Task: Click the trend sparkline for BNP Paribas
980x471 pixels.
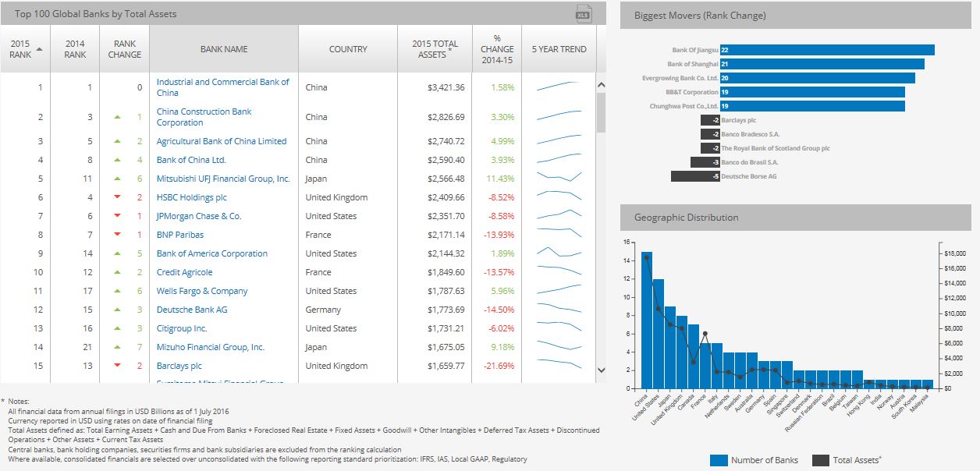Action: 559,235
